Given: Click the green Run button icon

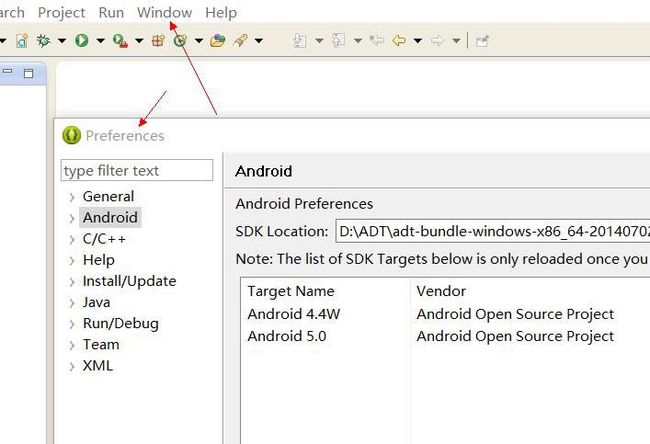Looking at the screenshot, I should [82, 41].
